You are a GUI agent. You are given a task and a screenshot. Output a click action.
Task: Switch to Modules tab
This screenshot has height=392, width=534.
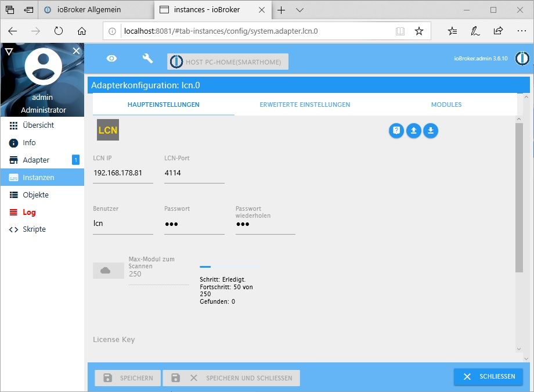[x=446, y=105]
